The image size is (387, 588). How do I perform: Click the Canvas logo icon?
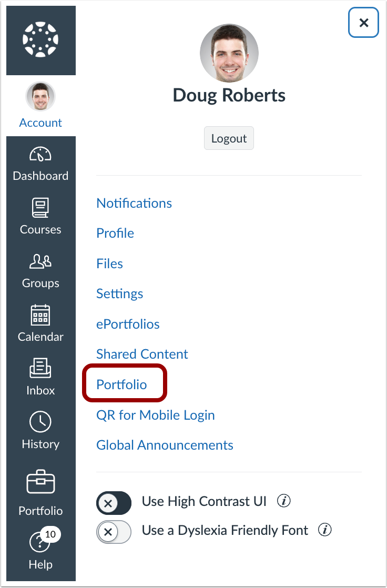pos(40,40)
